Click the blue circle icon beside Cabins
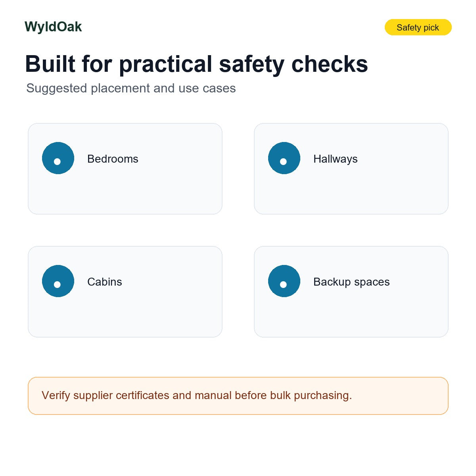The width and height of the screenshot is (476, 476). [x=58, y=281]
